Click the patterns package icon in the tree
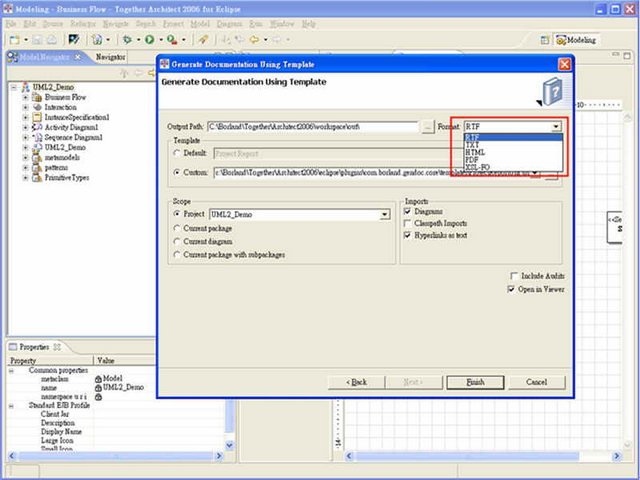 [x=37, y=167]
